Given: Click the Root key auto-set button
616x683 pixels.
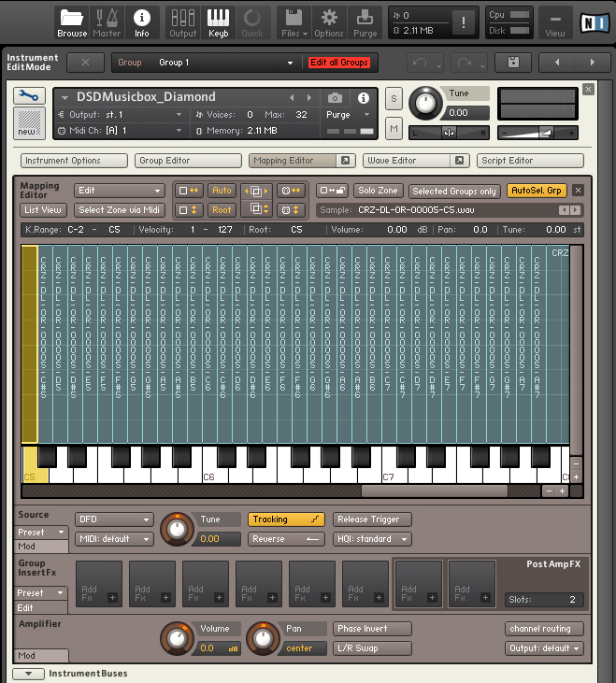Looking at the screenshot, I should (222, 210).
